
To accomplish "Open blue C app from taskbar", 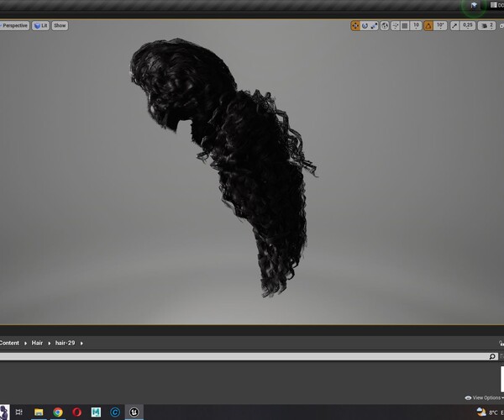I will tap(115, 412).
